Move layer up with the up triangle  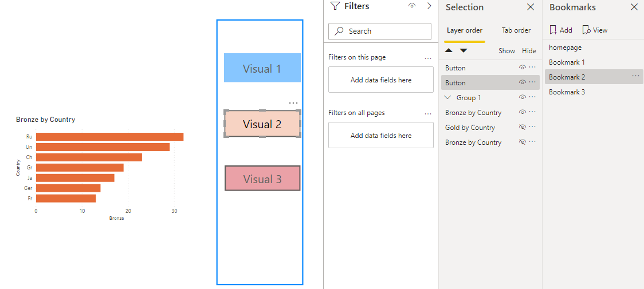click(x=449, y=50)
